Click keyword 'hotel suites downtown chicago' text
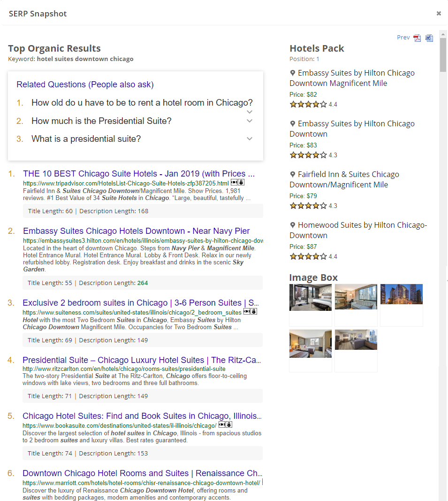 [x=85, y=59]
